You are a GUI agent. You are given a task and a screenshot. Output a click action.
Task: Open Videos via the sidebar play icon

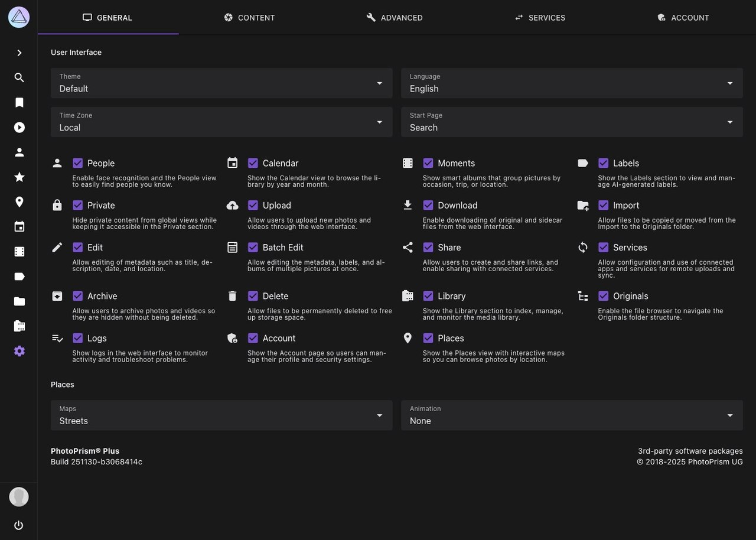19,127
